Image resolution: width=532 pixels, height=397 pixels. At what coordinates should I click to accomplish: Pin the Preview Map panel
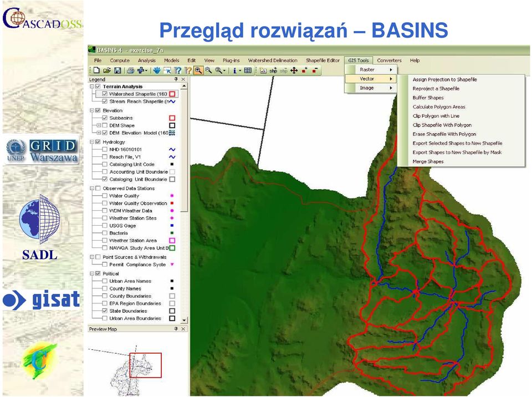(176, 329)
